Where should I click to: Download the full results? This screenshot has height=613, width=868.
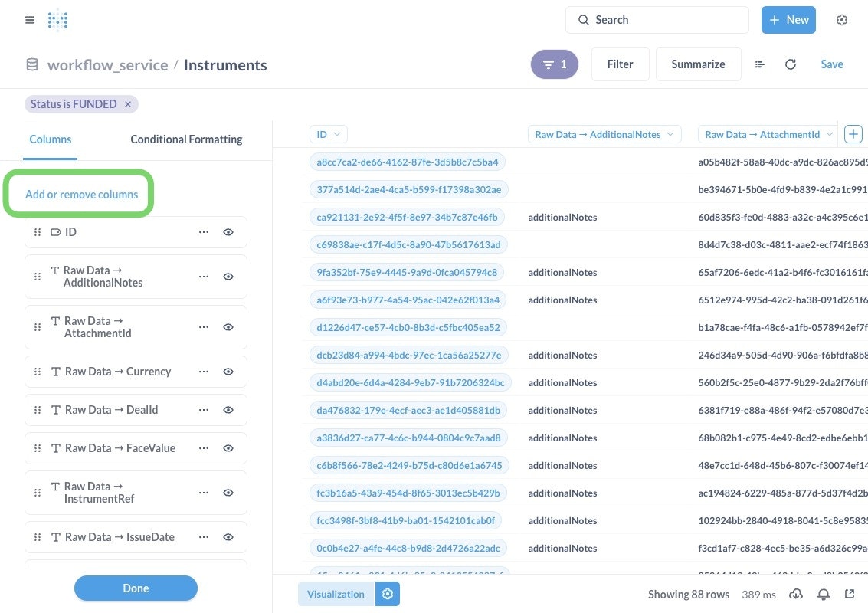pos(796,594)
